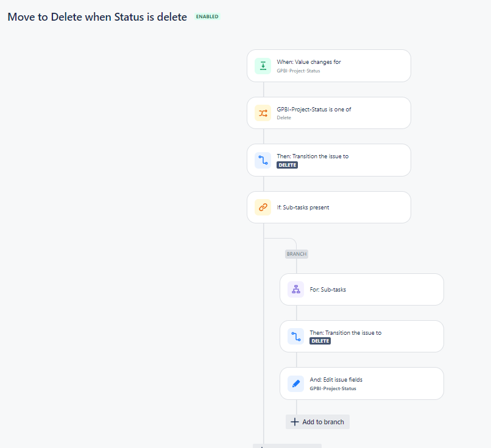Click the ENABLED status badge
Image resolution: width=491 pixels, height=448 pixels.
pos(207,16)
